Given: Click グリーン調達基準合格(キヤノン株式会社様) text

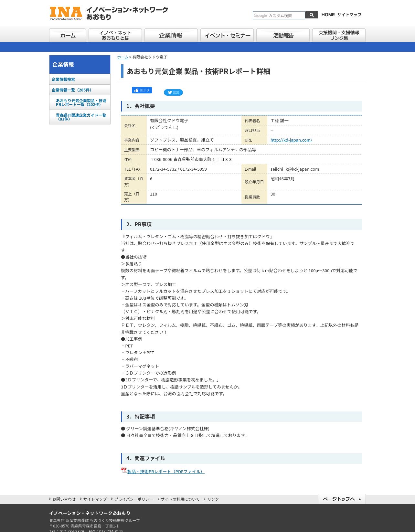Looking at the screenshot, I should click(167, 429).
